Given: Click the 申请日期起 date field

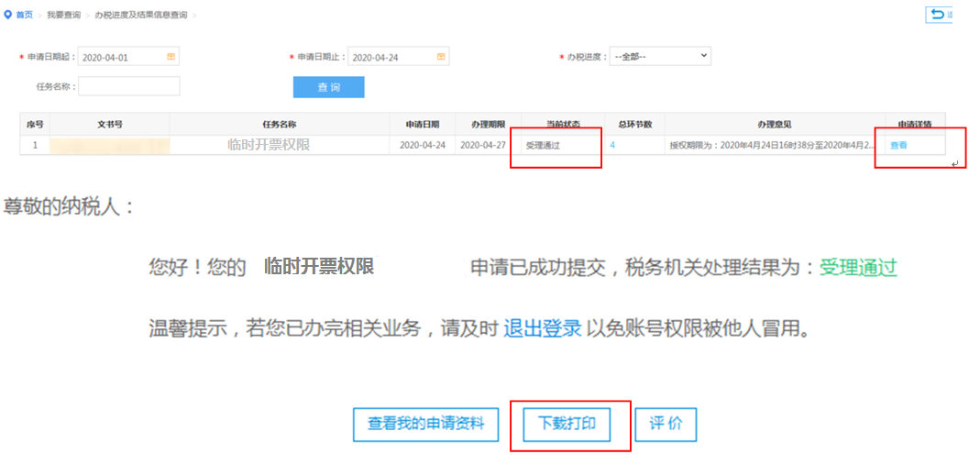Looking at the screenshot, I should point(128,56).
